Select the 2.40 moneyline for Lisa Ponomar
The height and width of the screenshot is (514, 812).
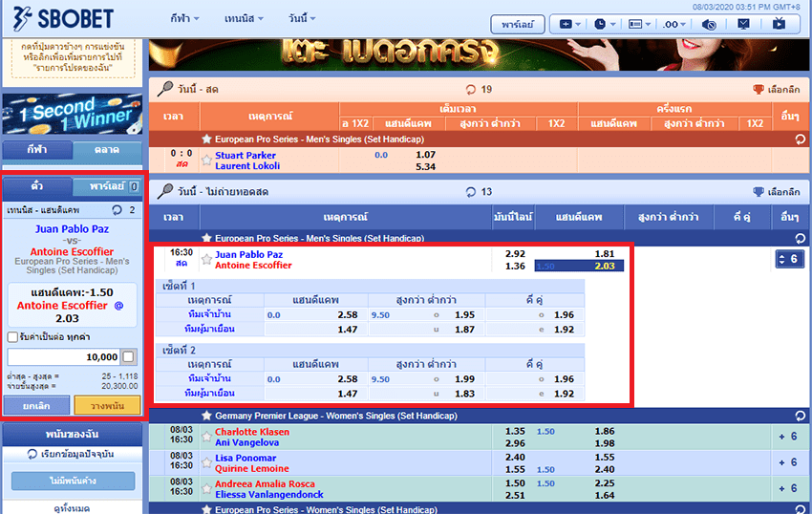pos(515,458)
